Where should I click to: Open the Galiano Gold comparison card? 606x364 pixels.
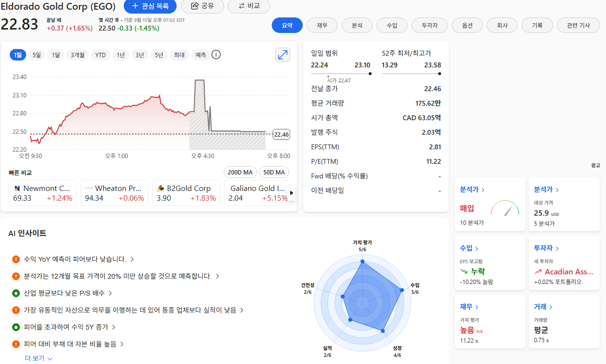pos(257,193)
